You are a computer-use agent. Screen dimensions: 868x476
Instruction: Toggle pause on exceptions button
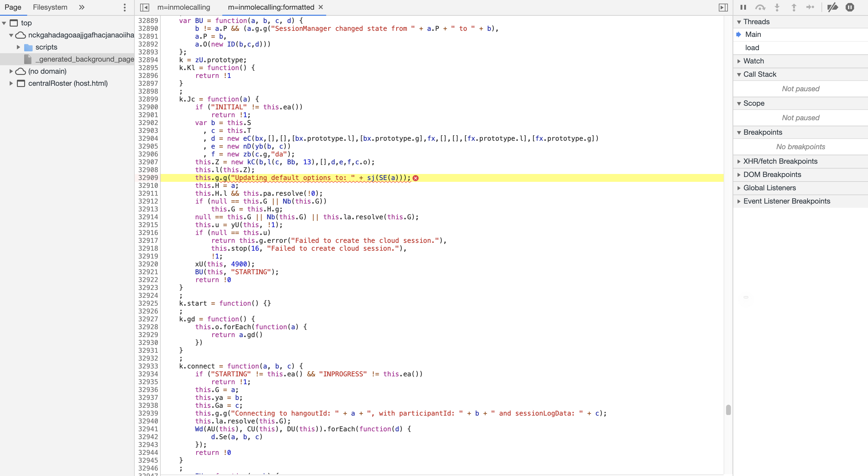pos(850,7)
